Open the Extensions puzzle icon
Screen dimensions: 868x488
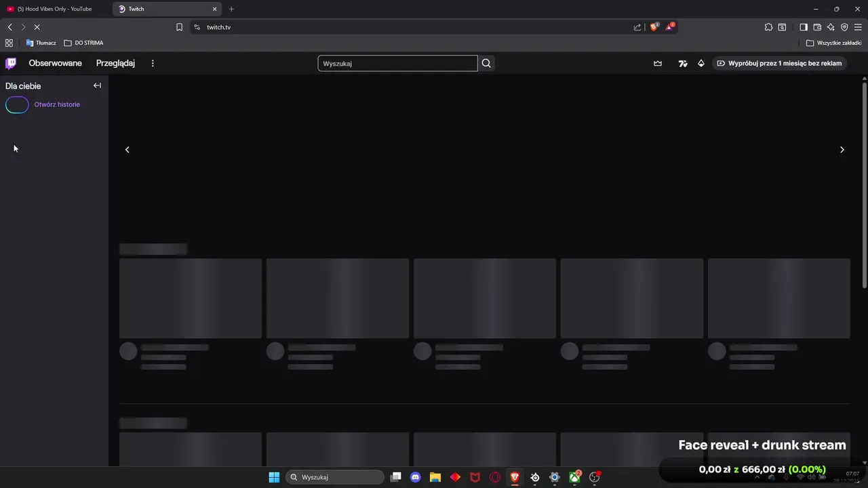(x=768, y=27)
